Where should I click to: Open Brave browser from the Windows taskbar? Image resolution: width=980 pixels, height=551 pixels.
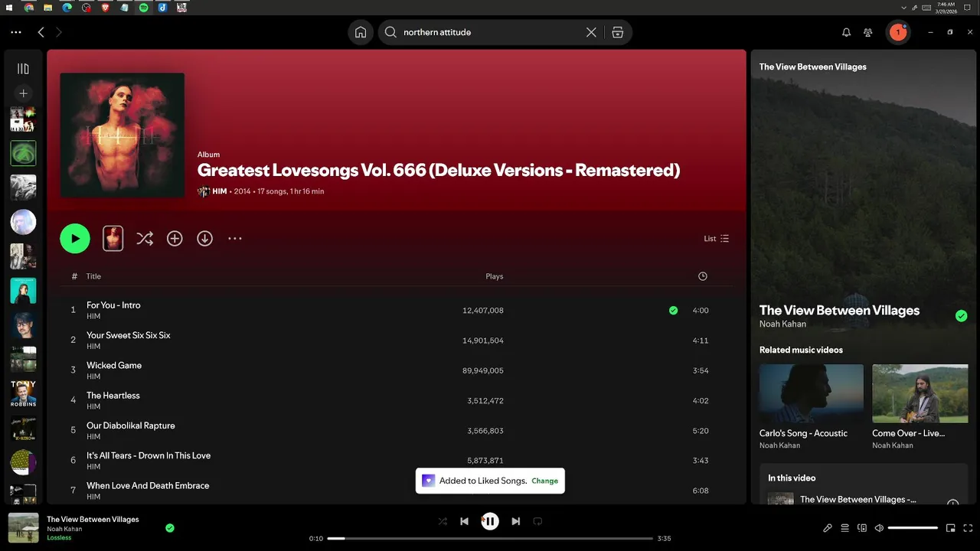105,8
